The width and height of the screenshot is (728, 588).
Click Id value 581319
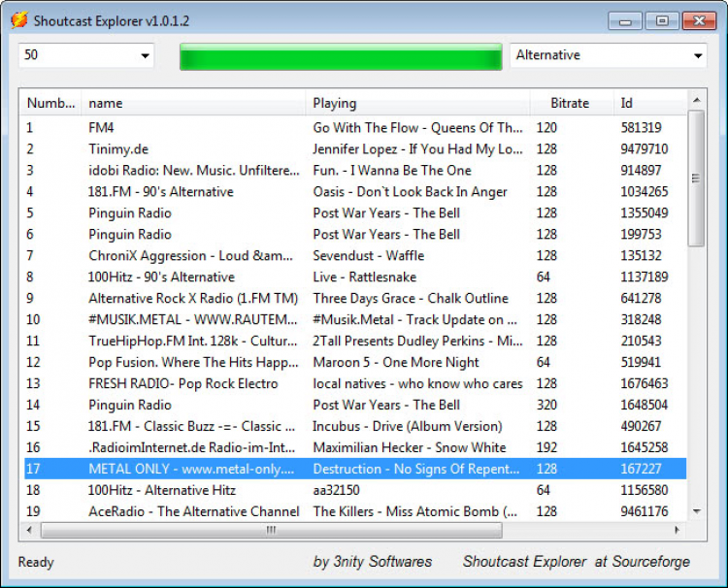pyautogui.click(x=641, y=128)
